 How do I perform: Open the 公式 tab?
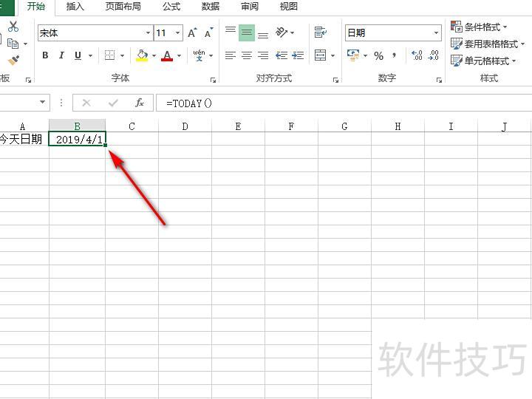click(x=171, y=6)
